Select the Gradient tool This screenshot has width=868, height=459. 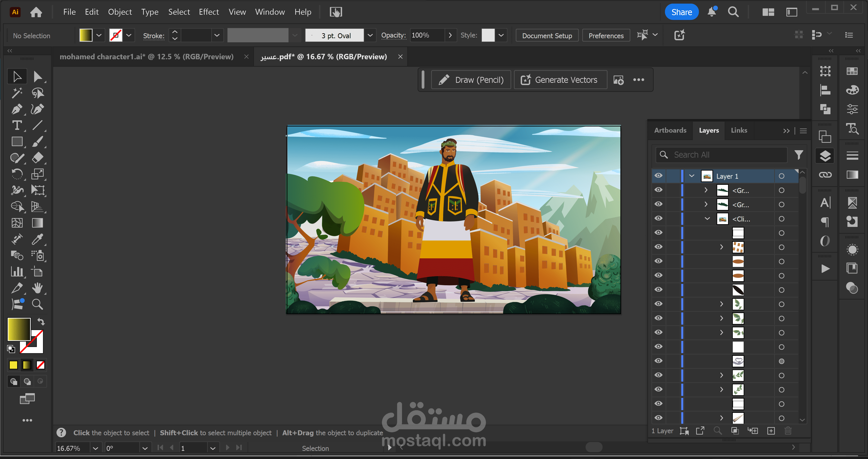point(38,223)
